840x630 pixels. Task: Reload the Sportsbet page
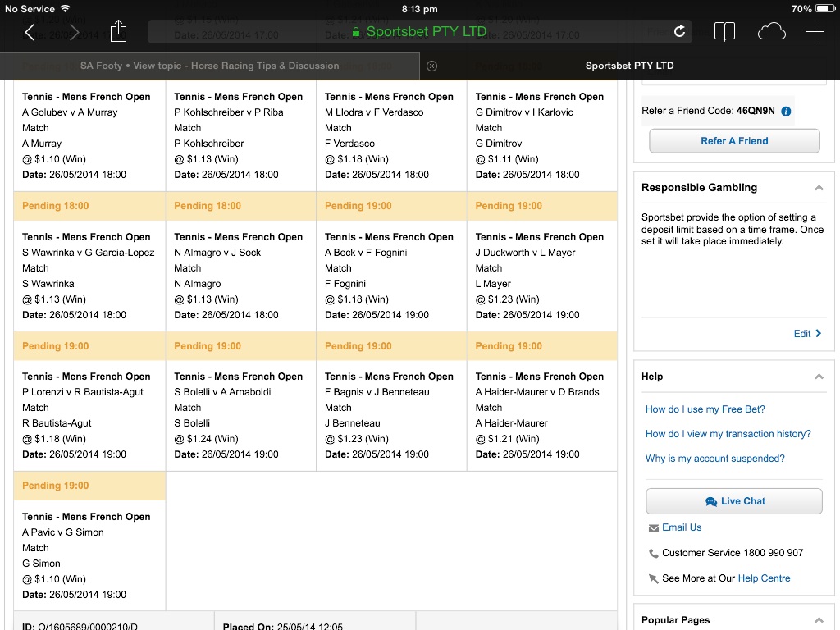pyautogui.click(x=679, y=31)
